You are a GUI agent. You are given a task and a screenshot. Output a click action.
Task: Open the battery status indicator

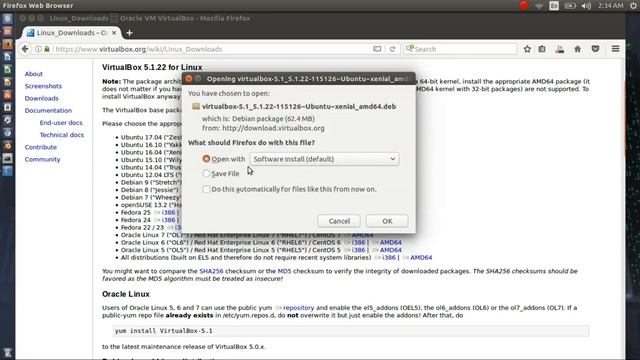click(x=570, y=6)
